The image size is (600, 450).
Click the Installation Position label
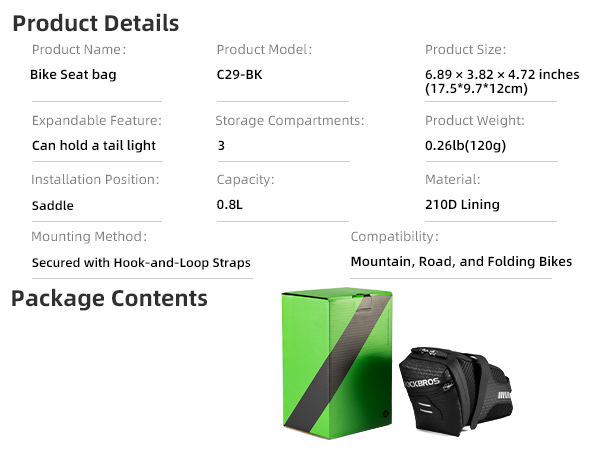coord(95,180)
